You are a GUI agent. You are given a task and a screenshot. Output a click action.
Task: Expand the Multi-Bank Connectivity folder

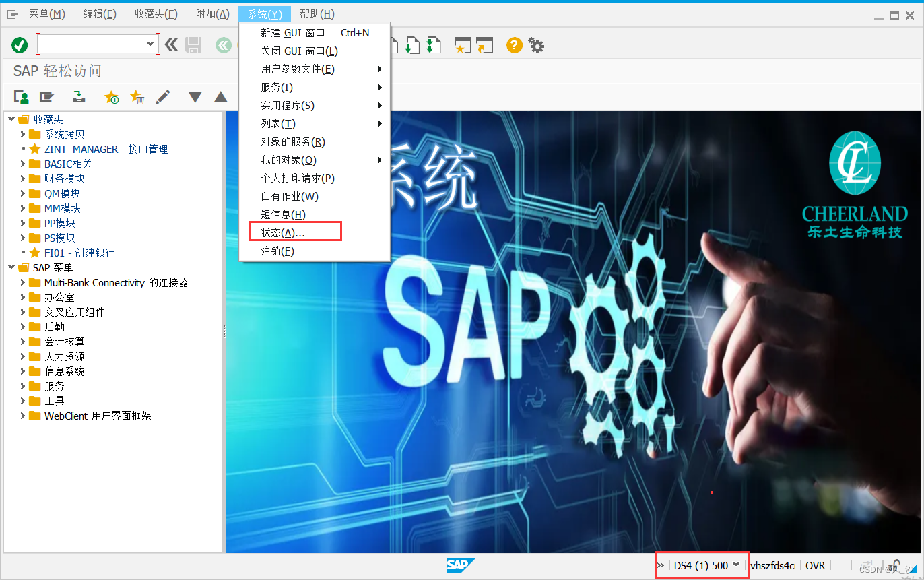[x=22, y=282]
